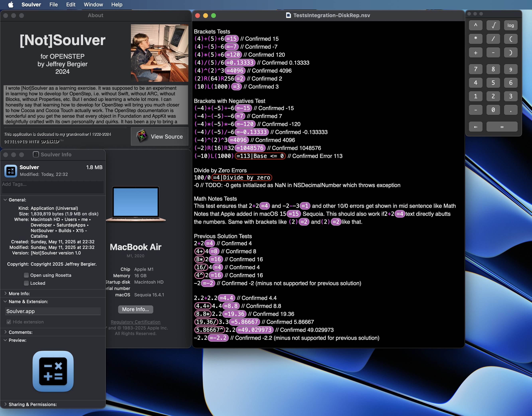Click the Soulver Info window title

(x=56, y=154)
